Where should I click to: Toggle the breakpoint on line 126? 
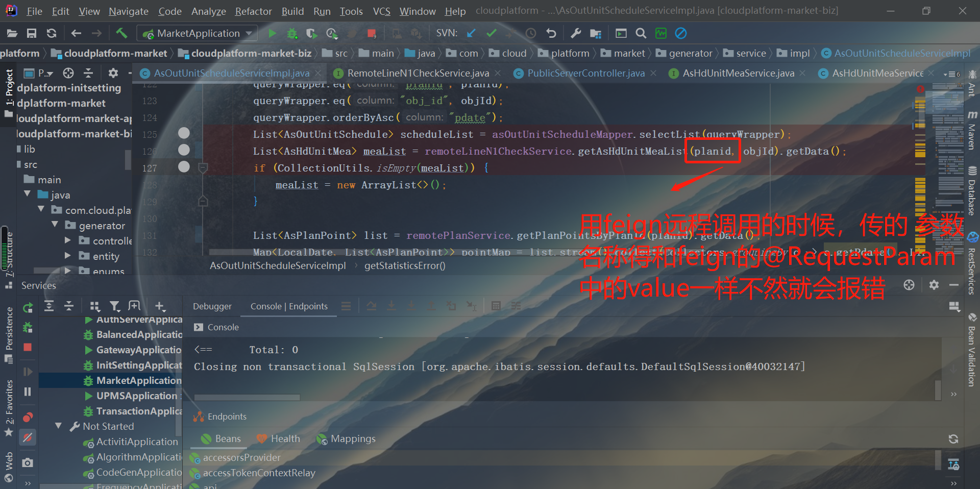point(184,150)
